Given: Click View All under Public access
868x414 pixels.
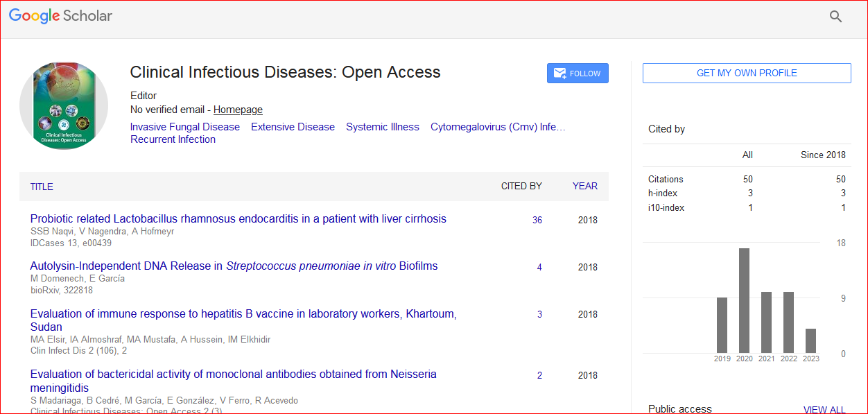Looking at the screenshot, I should coord(824,410).
